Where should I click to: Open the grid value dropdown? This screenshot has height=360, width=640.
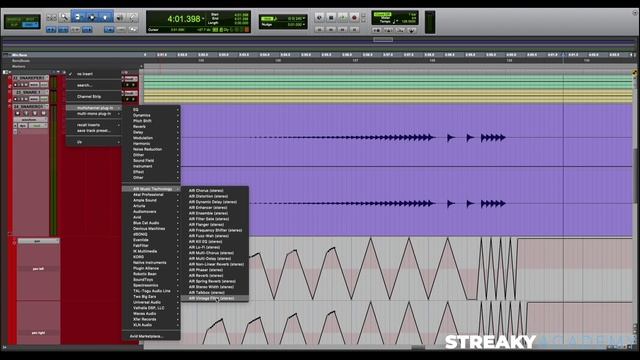[304, 18]
